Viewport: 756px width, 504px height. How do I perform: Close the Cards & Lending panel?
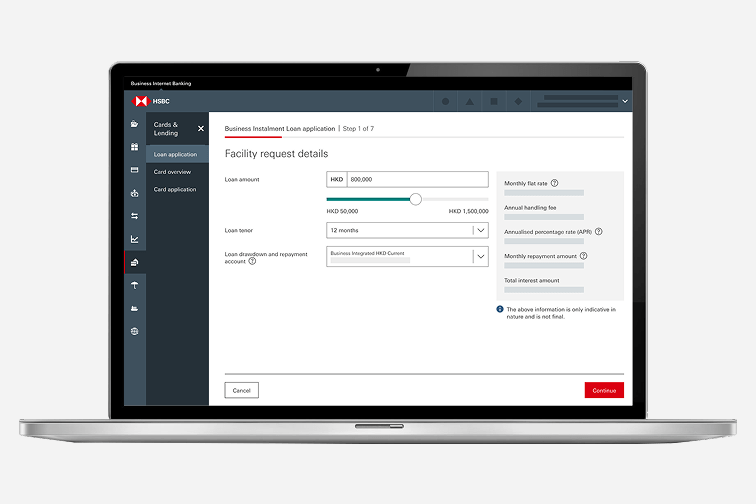[201, 128]
